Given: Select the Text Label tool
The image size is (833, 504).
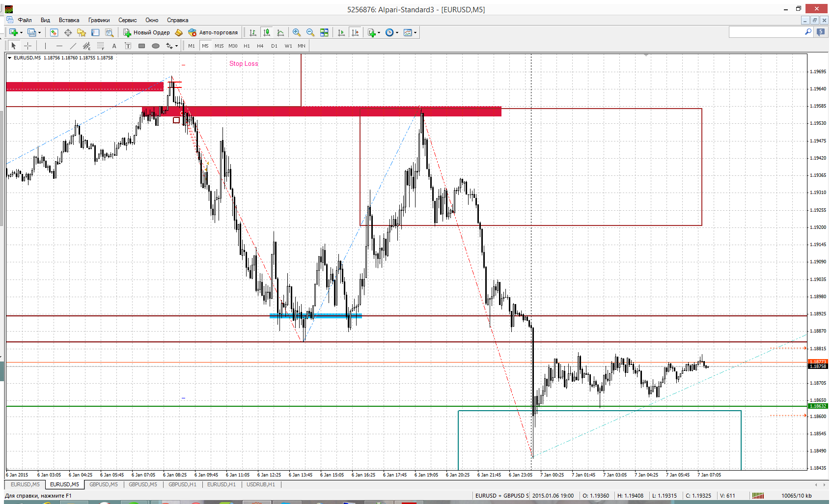Looking at the screenshot, I should pos(128,46).
